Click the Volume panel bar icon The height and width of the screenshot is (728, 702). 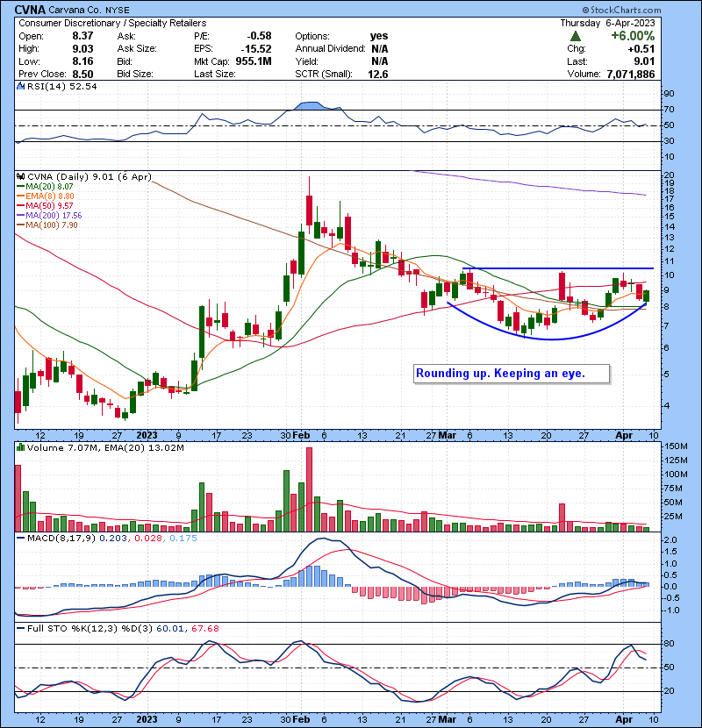[21, 448]
